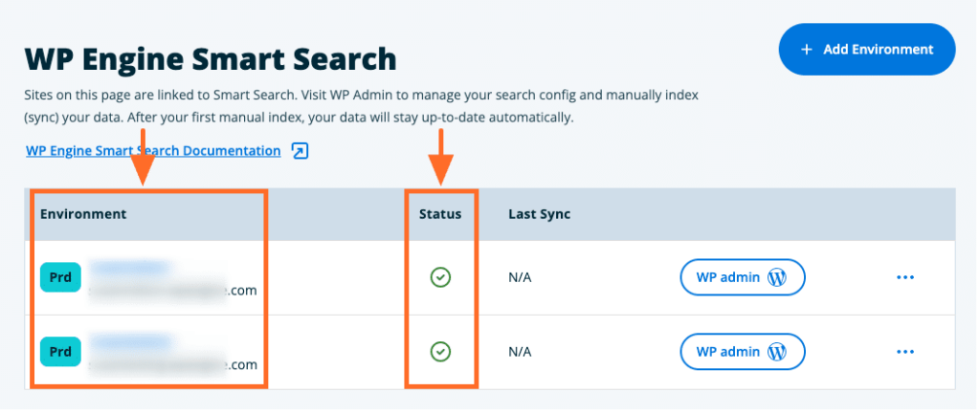Open WP admin for the first environment
This screenshot has width=980, height=414.
point(742,277)
